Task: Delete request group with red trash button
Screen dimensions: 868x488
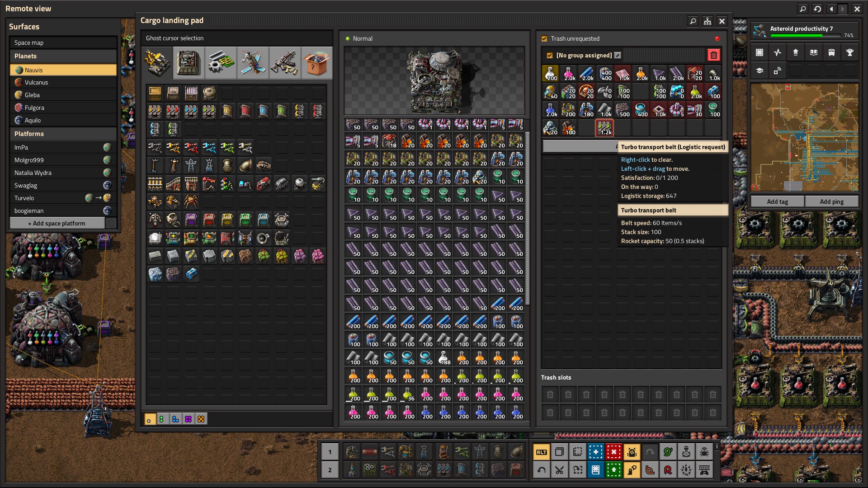Action: tap(714, 55)
